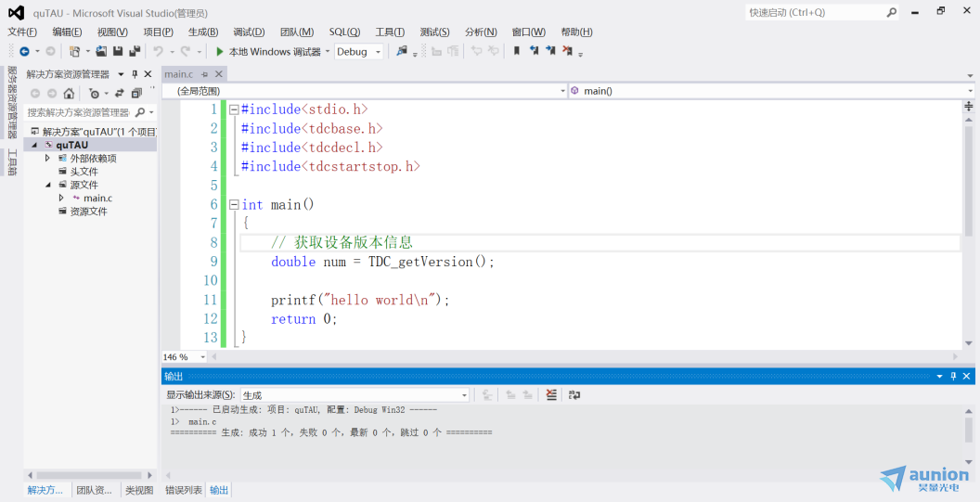Collapse the main function outline on line 6
Image resolution: width=980 pixels, height=502 pixels.
[x=234, y=204]
